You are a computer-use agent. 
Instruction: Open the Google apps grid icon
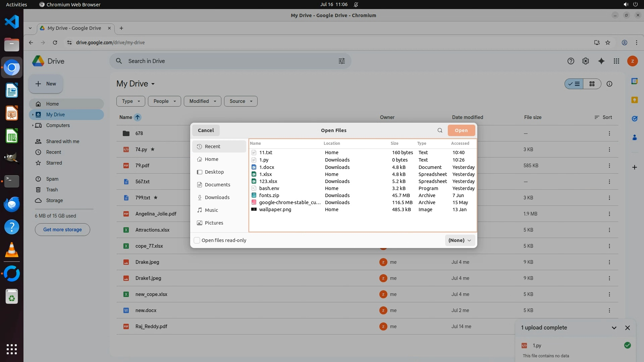point(616,61)
